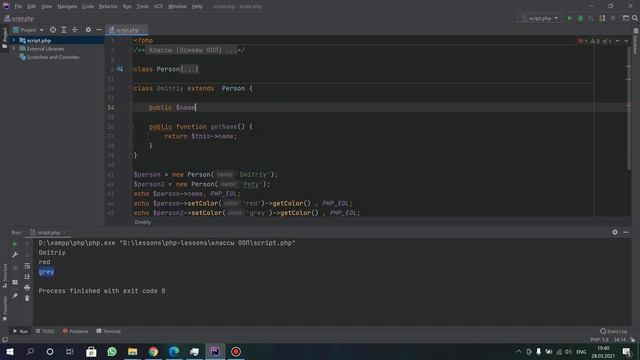Click wrench Edit Configuration icon in Run panel
The width and height of the screenshot is (640, 360).
[x=15, y=255]
